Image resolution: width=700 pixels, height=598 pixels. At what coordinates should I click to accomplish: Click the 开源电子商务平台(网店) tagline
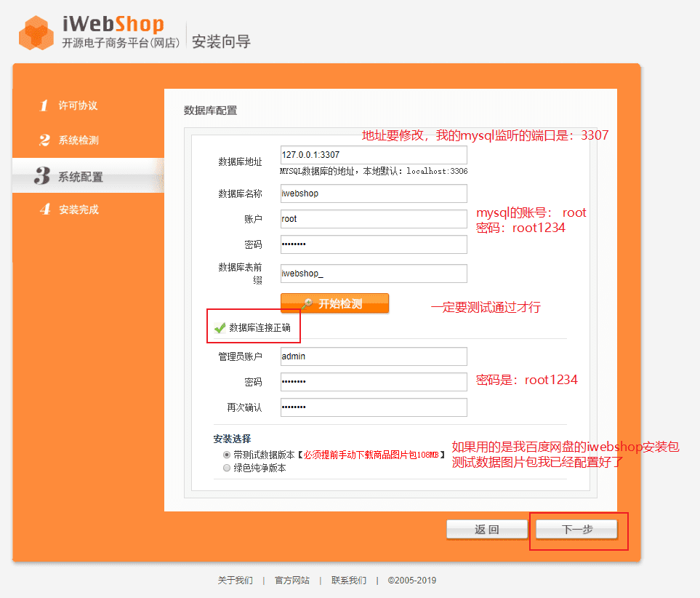tap(121, 43)
